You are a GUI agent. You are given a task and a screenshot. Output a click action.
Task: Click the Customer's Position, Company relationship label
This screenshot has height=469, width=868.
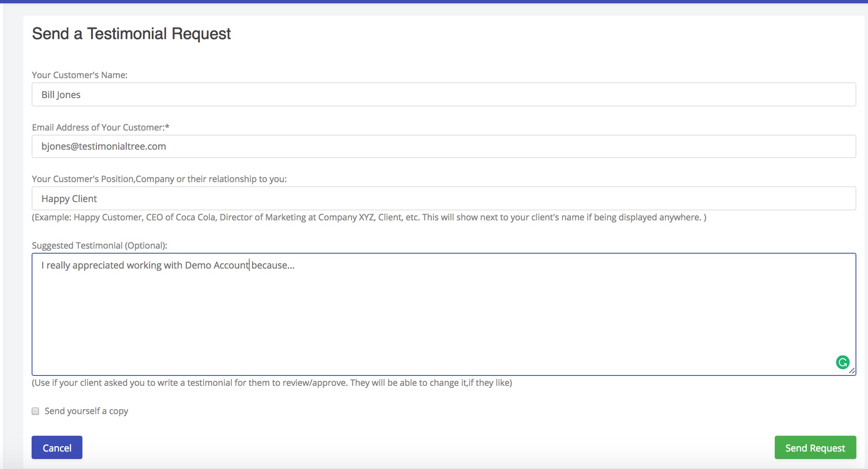(x=159, y=179)
